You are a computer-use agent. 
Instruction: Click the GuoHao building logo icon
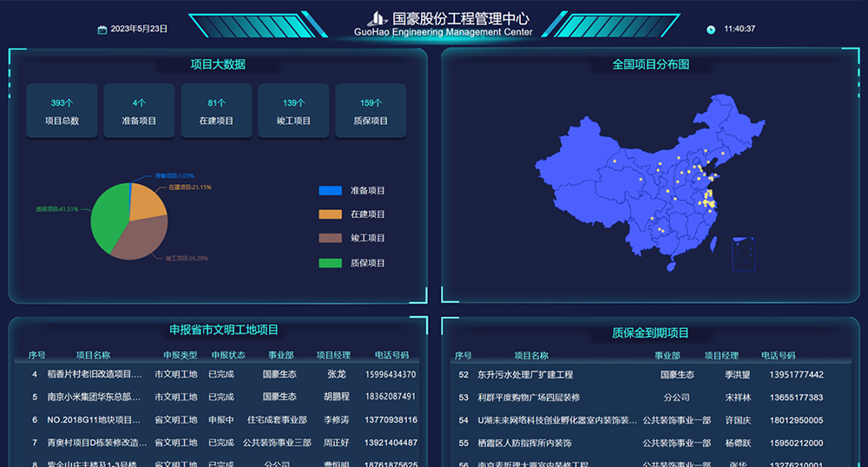(x=376, y=18)
